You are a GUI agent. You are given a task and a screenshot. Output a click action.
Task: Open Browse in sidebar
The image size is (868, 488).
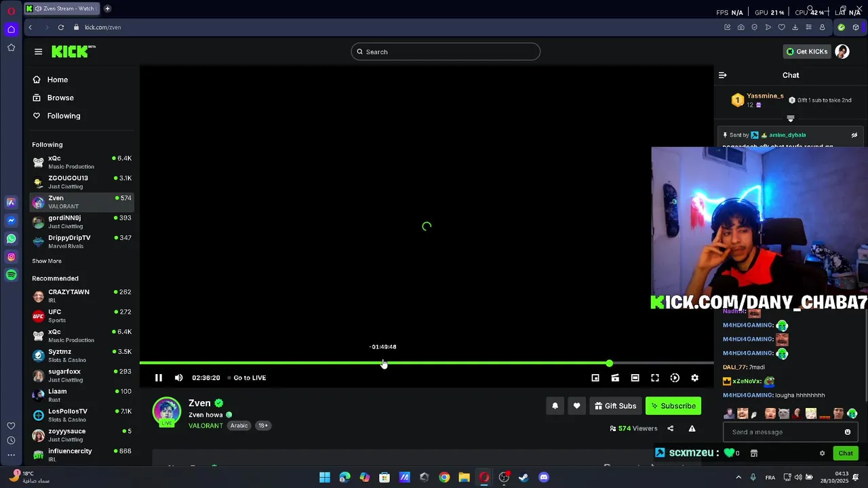tap(82, 98)
